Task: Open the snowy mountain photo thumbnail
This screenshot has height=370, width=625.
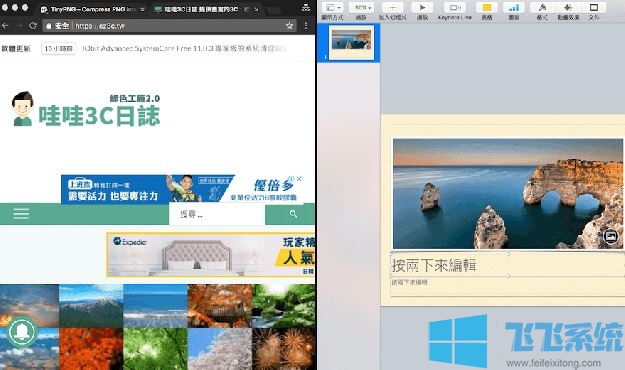Action: (91, 306)
